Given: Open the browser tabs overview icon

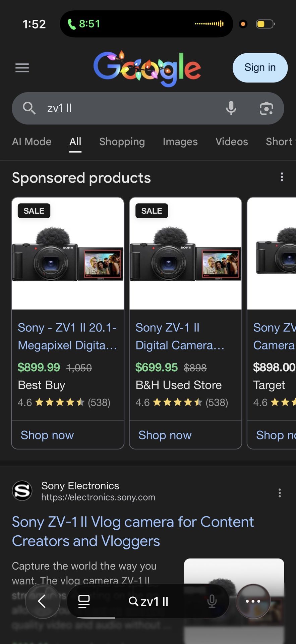Looking at the screenshot, I should (x=84, y=601).
